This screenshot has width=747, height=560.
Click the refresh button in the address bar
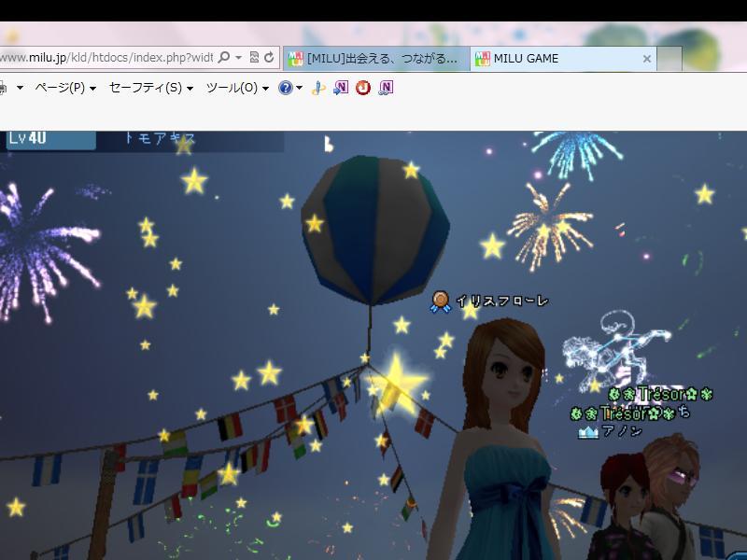click(269, 58)
